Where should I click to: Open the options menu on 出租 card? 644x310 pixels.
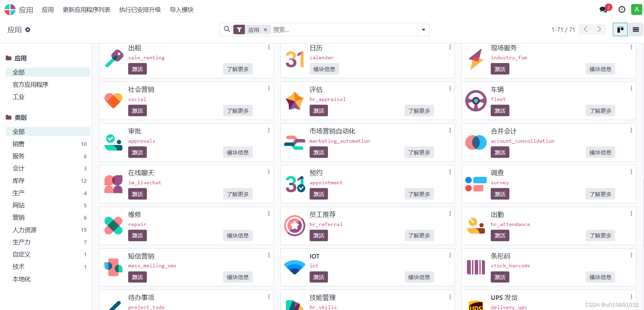click(269, 47)
